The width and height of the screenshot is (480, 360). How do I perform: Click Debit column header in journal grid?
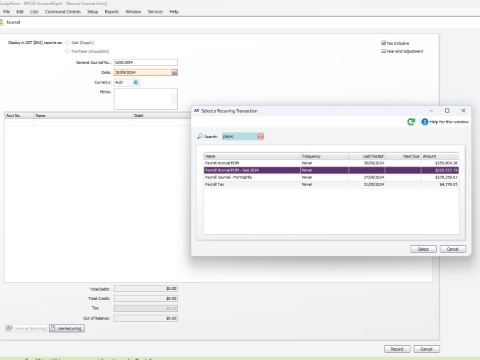click(x=162, y=115)
